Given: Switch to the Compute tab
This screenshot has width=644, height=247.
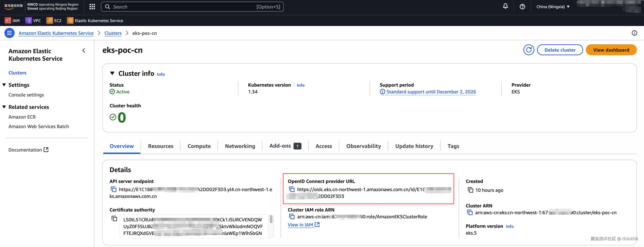Looking at the screenshot, I should tap(199, 146).
